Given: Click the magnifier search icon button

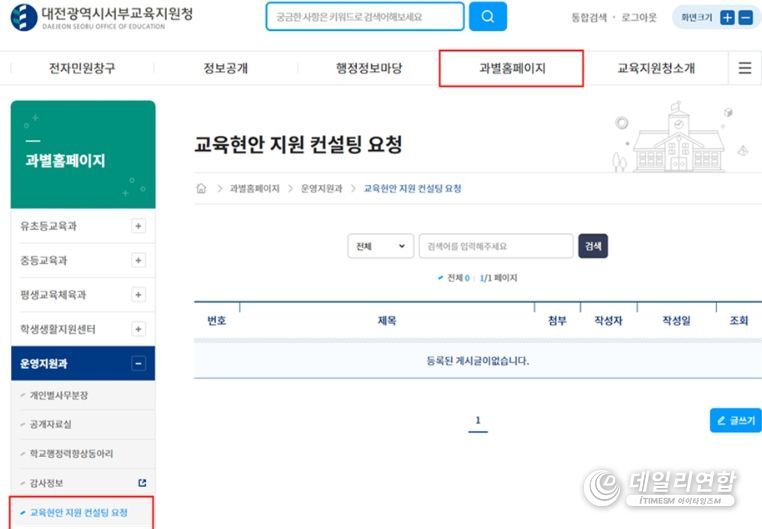Looking at the screenshot, I should [487, 17].
